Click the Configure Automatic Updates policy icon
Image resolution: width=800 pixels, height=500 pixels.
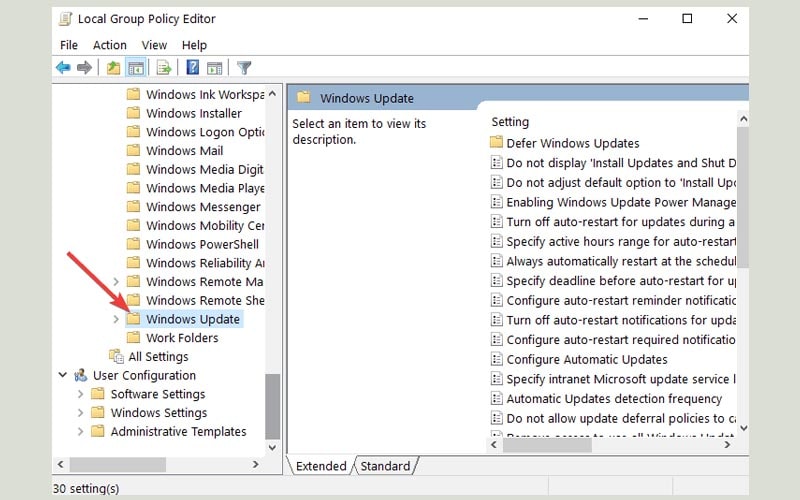tap(496, 359)
